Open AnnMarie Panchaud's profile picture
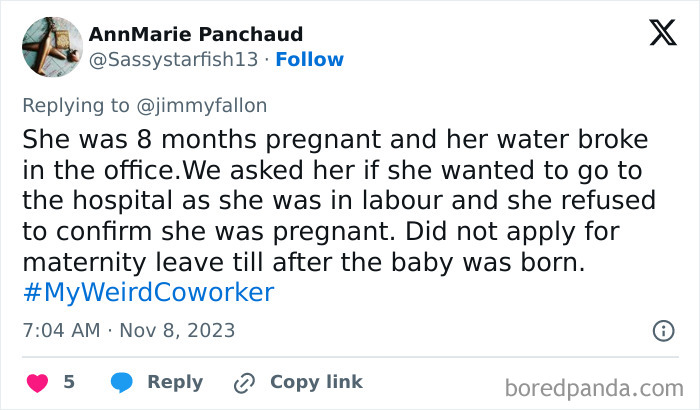The image size is (700, 410). (x=52, y=46)
